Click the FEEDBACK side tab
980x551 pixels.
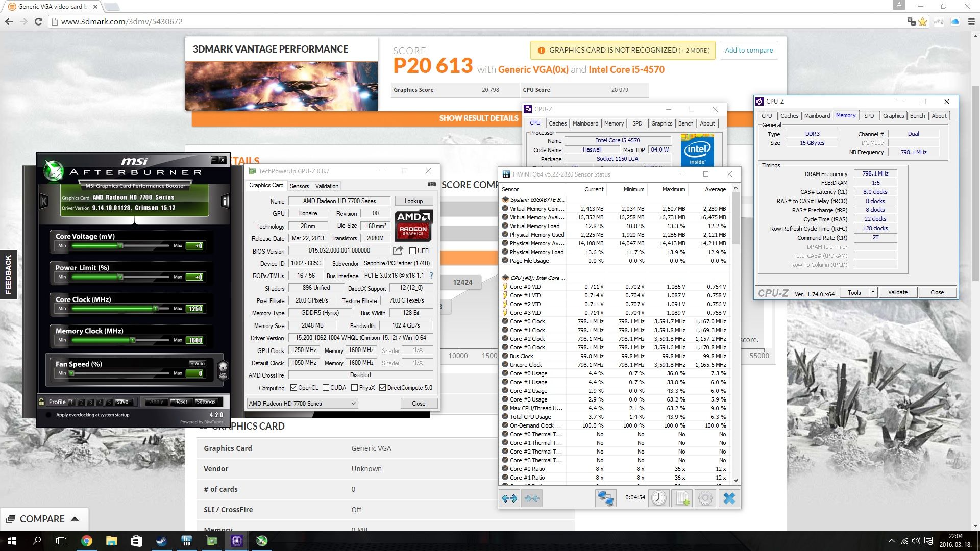point(8,274)
